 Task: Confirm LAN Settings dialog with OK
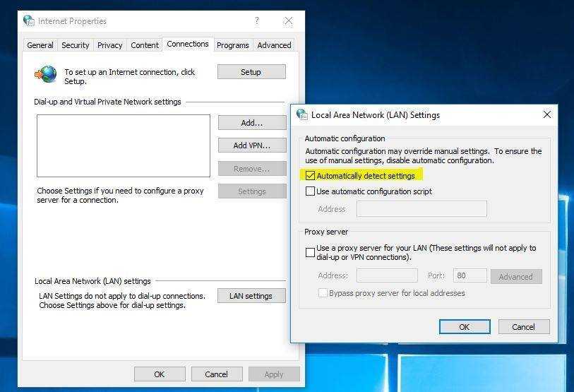point(464,327)
